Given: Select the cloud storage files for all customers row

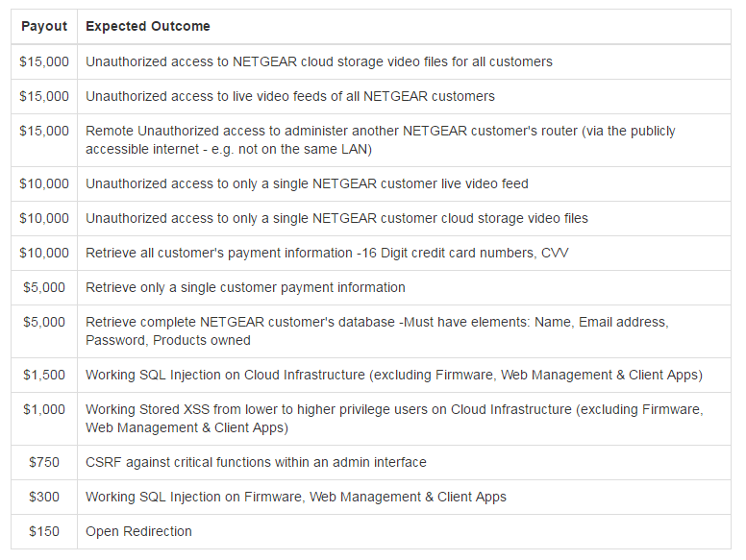Looking at the screenshot, I should click(x=319, y=61).
